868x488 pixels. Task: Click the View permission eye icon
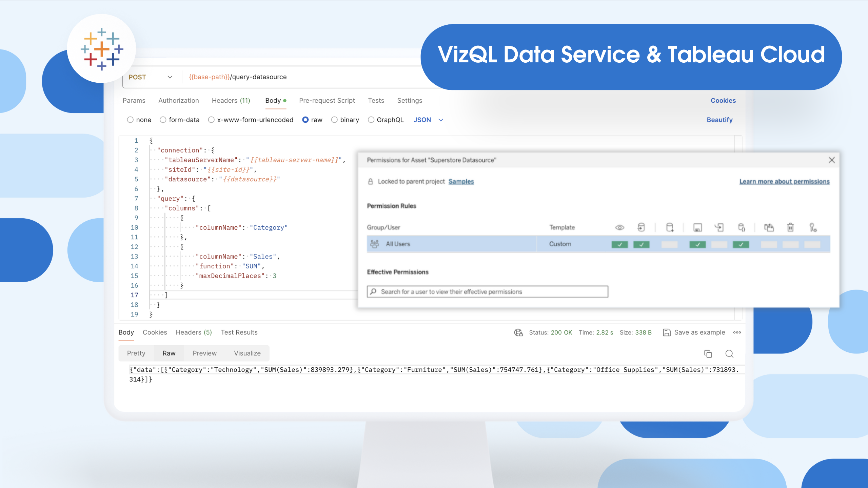click(x=619, y=227)
